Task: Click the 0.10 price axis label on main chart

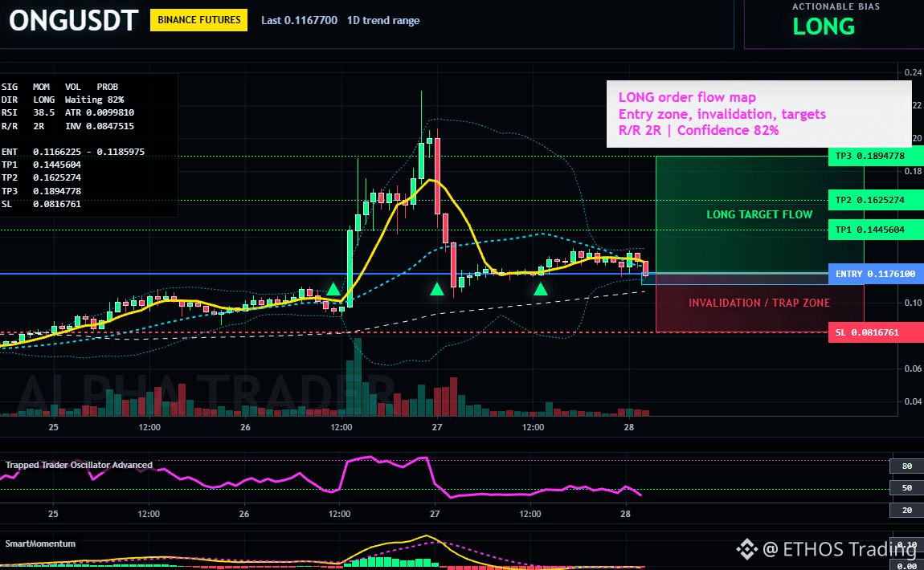Action: pos(913,303)
